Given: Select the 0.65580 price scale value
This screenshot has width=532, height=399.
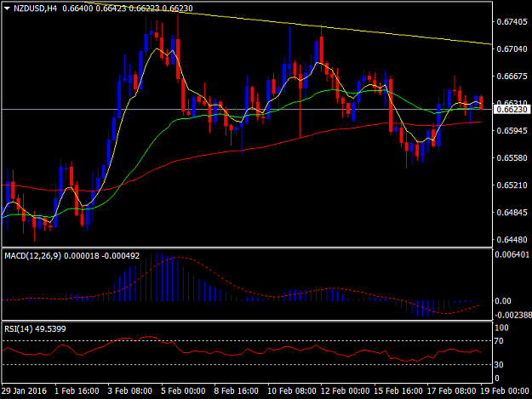Looking at the screenshot, I should tap(512, 158).
